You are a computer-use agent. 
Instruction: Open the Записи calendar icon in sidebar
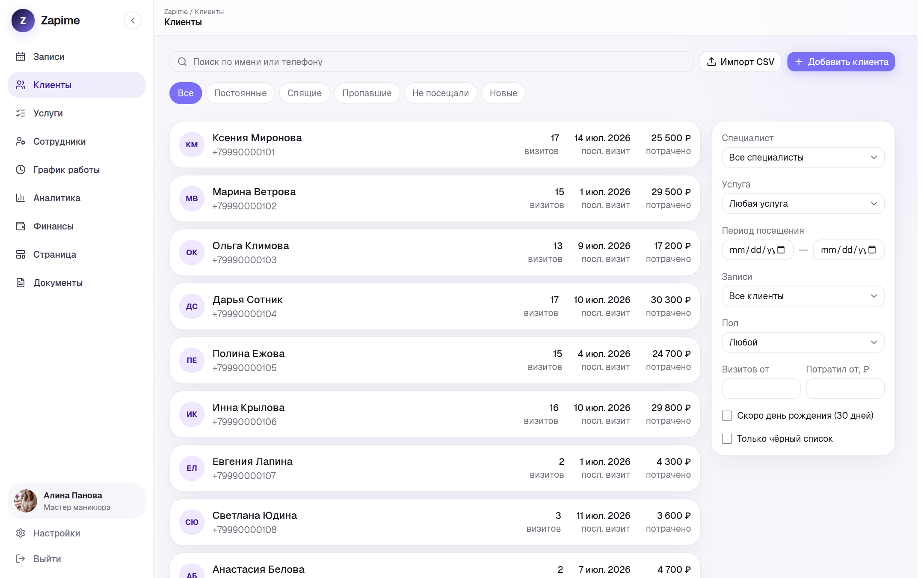(x=21, y=57)
